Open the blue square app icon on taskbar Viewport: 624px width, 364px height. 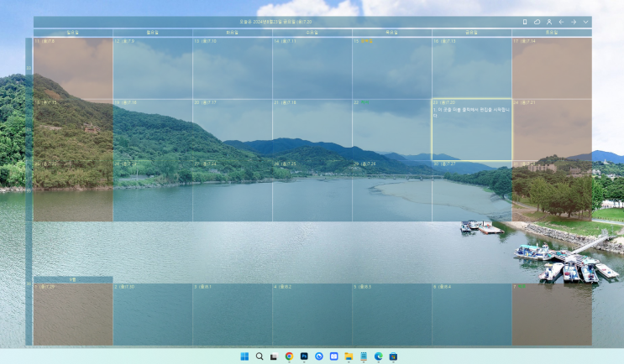(x=334, y=356)
